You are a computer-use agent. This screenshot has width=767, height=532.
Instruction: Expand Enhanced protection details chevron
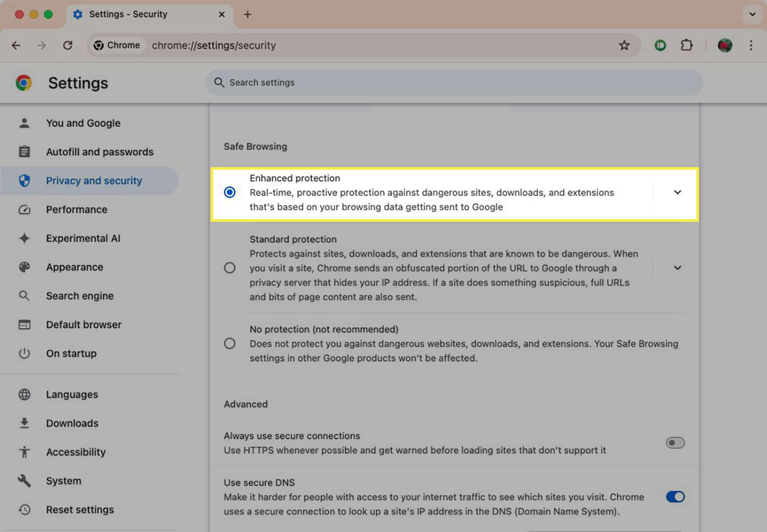click(x=677, y=193)
